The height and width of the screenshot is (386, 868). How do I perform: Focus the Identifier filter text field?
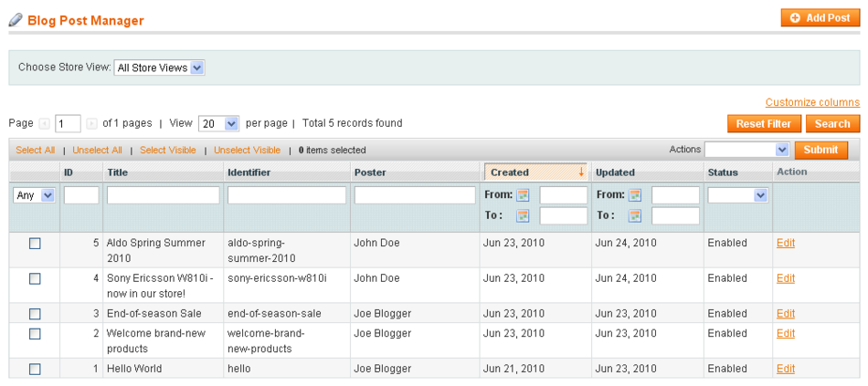click(287, 195)
